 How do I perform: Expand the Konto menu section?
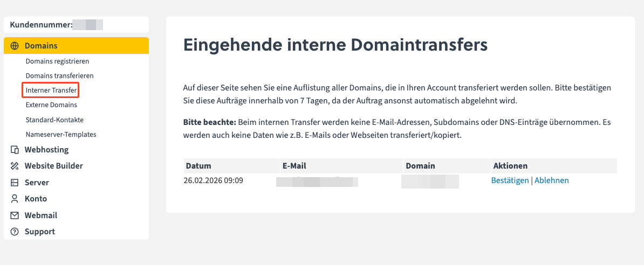tap(36, 199)
